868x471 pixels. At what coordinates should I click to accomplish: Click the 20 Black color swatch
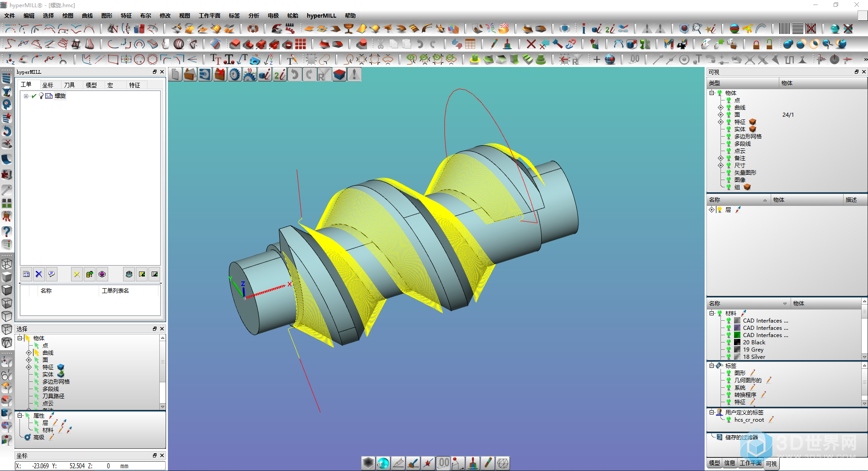pos(737,343)
